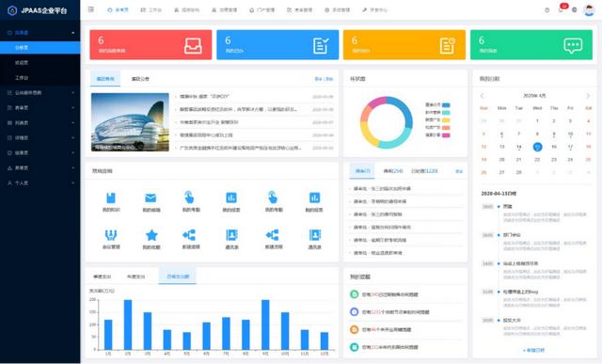Image resolution: width=602 pixels, height=364 pixels.
Task: Switch to the second news panel tab
Action: pyautogui.click(x=140, y=79)
